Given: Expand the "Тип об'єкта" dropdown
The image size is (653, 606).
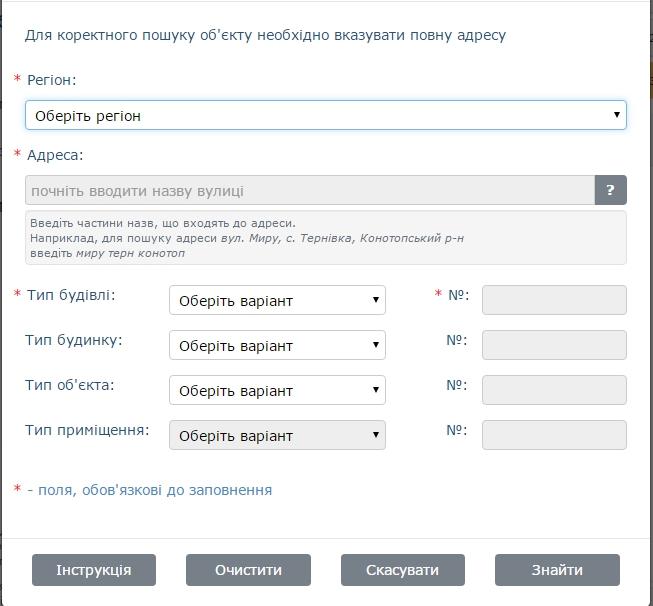Looking at the screenshot, I should coord(277,390).
